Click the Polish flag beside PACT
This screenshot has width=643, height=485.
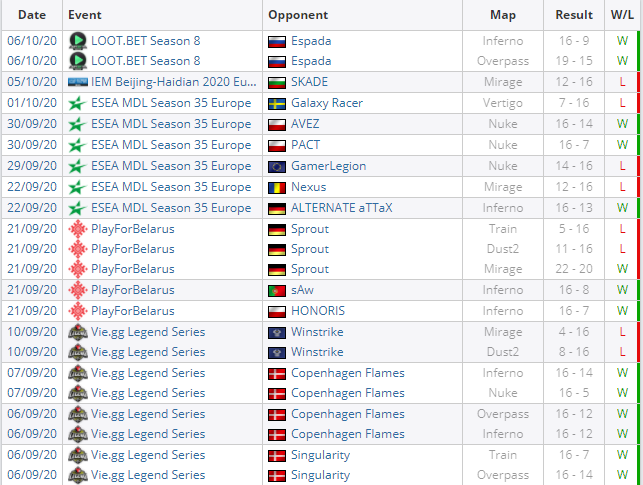[x=278, y=145]
